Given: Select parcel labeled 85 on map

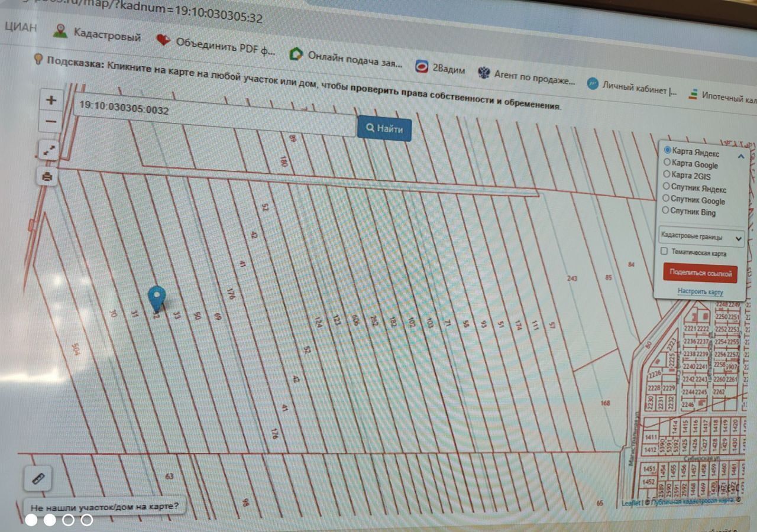Looking at the screenshot, I should coord(609,277).
